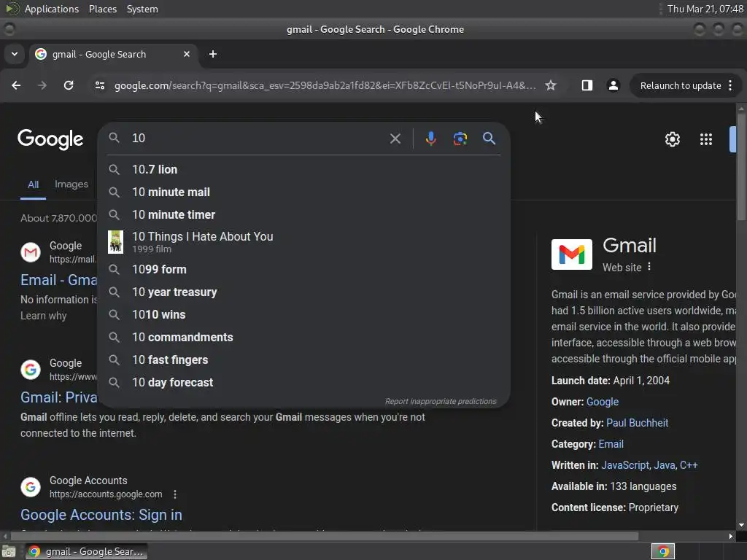This screenshot has height=560, width=747.
Task: Open Google apps grid icon
Action: (x=706, y=139)
